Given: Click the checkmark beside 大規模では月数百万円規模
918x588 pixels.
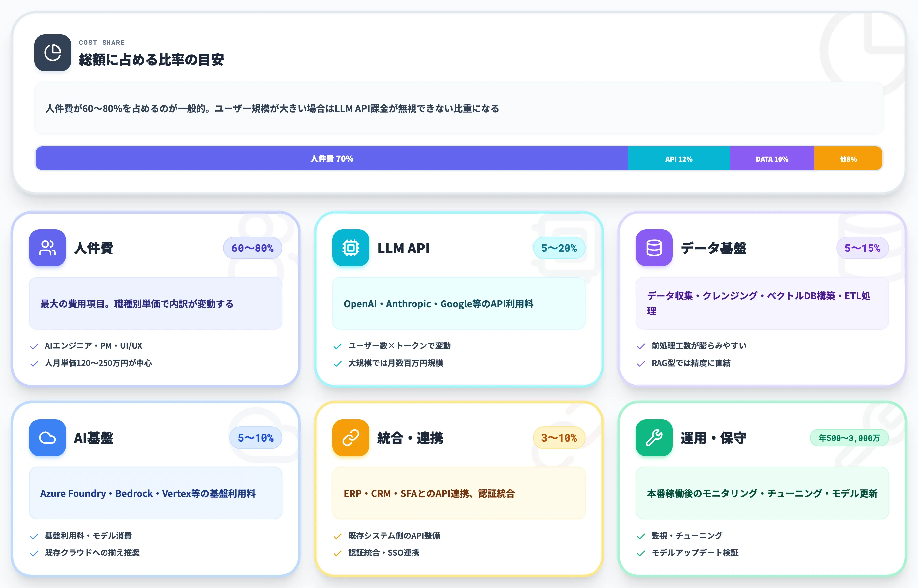Looking at the screenshot, I should [338, 364].
